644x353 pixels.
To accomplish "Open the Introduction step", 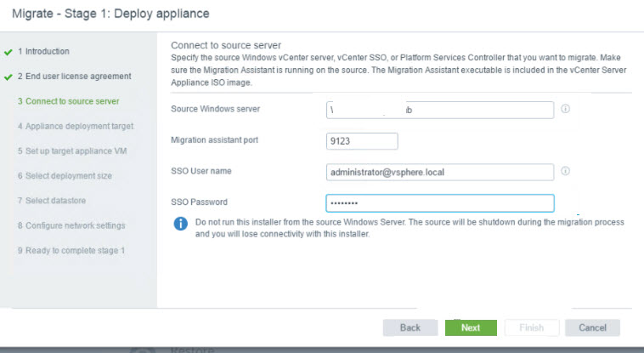I will click(x=44, y=51).
